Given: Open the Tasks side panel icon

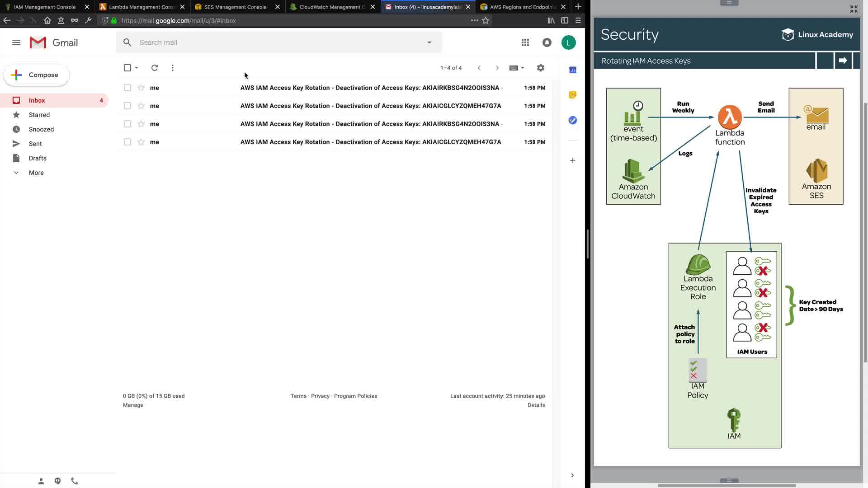Looking at the screenshot, I should point(572,120).
